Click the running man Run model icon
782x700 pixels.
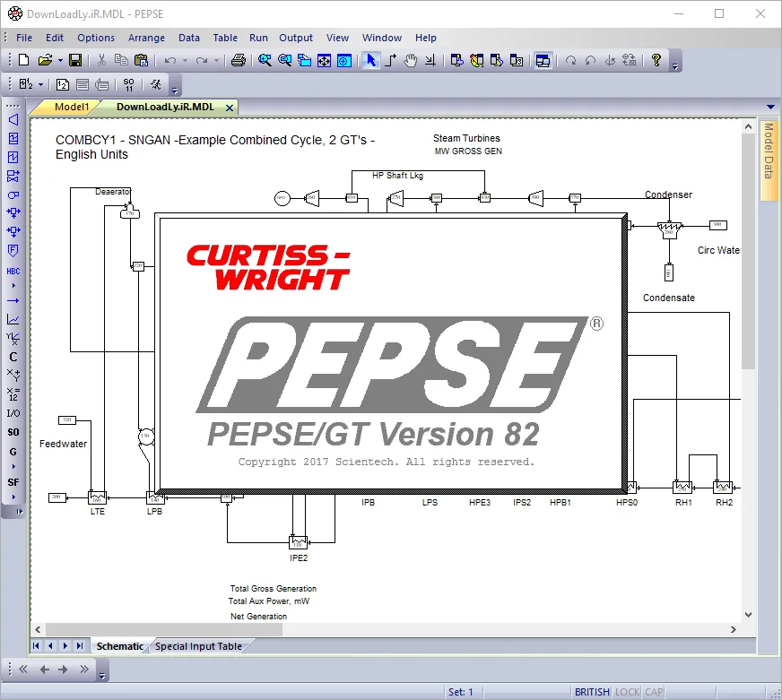pyautogui.click(x=156, y=85)
